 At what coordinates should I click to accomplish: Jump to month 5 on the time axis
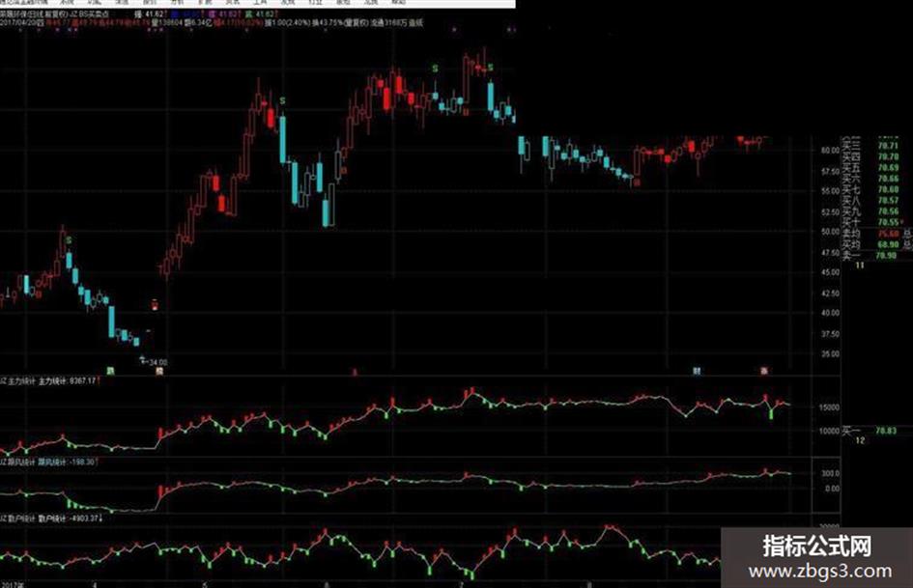[x=205, y=584]
